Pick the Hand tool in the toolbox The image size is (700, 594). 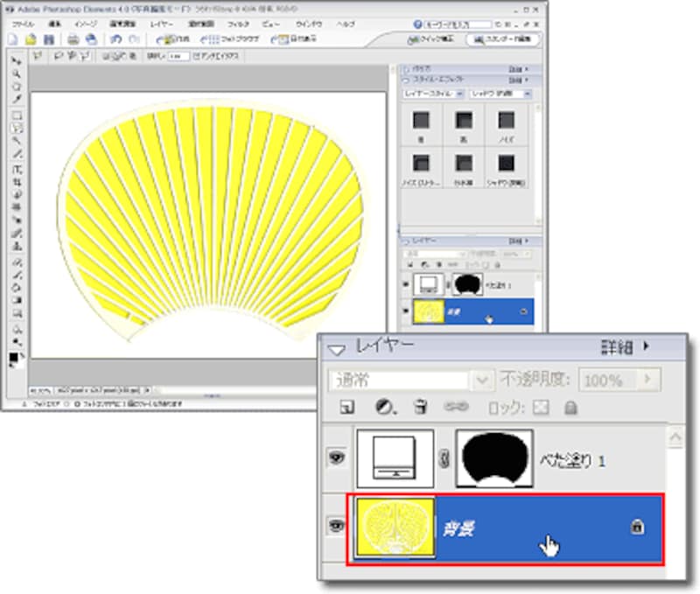click(x=16, y=87)
